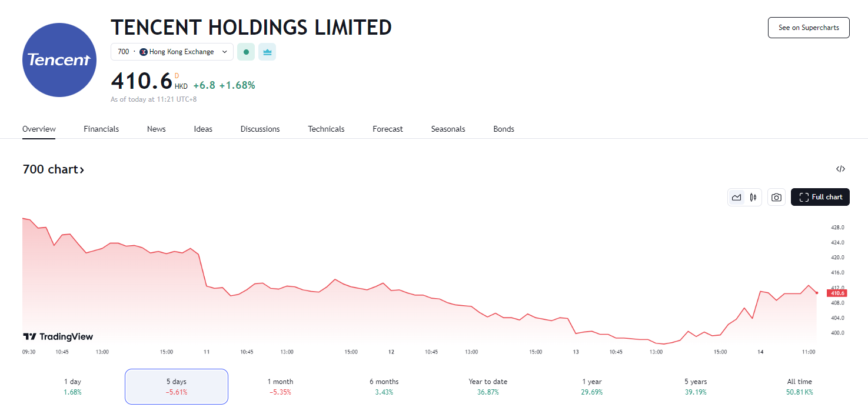This screenshot has width=868, height=414.
Task: Click the Tencent logo image
Action: tap(59, 60)
